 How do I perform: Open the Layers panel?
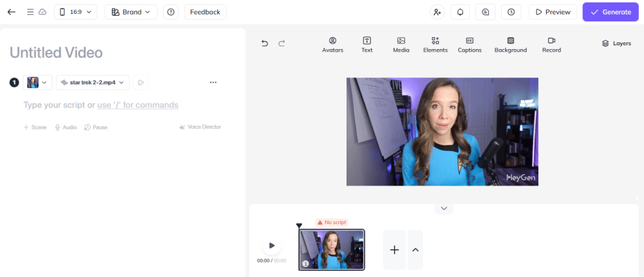pos(616,43)
